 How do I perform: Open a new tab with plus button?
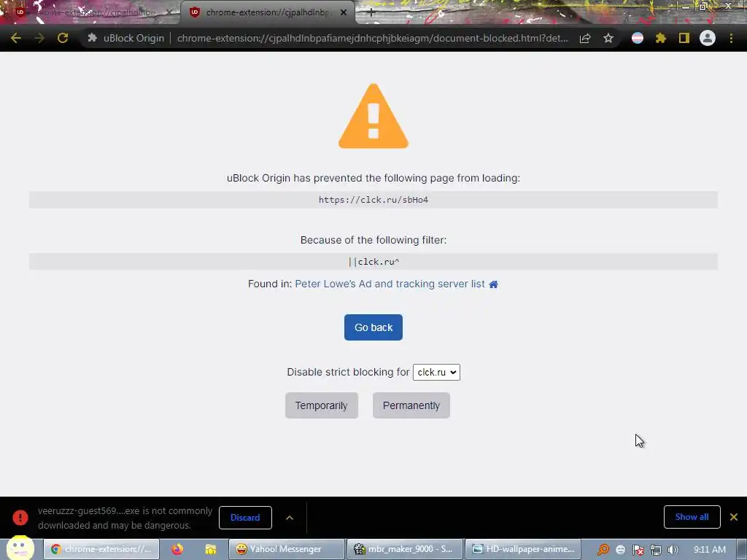point(371,13)
